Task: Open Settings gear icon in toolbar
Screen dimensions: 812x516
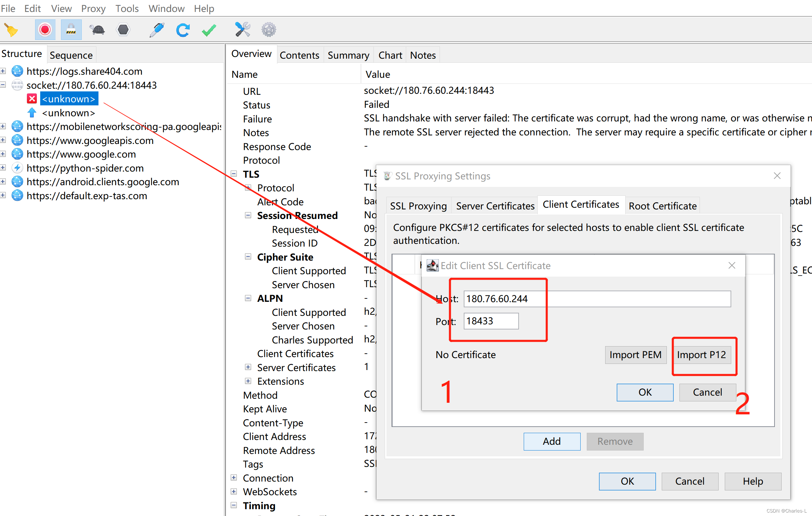Action: point(269,30)
